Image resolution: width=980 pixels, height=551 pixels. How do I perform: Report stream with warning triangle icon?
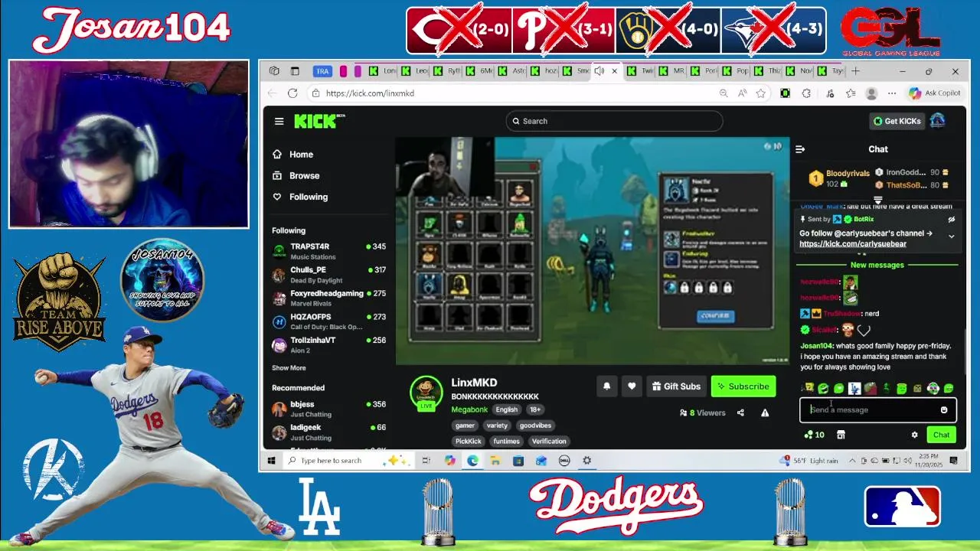(x=765, y=412)
